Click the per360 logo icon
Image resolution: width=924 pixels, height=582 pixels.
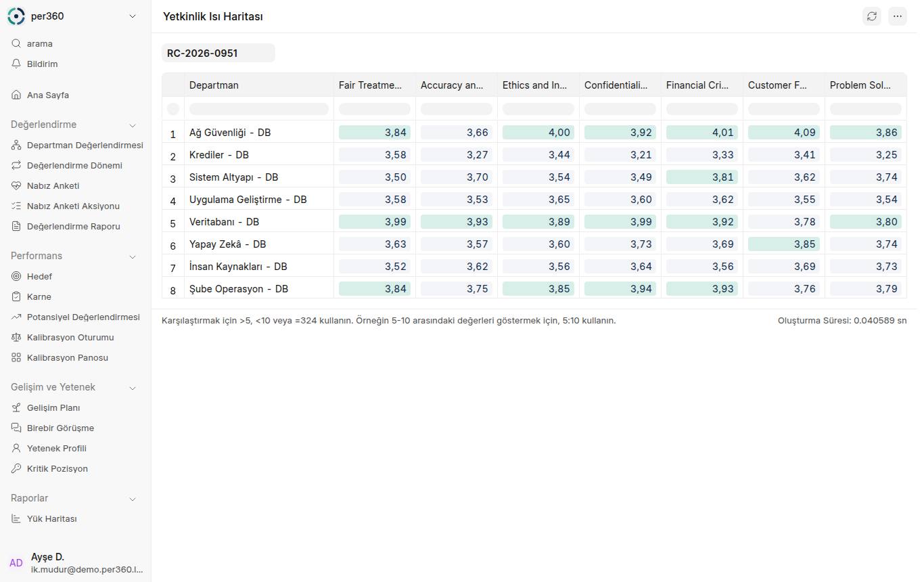click(16, 16)
